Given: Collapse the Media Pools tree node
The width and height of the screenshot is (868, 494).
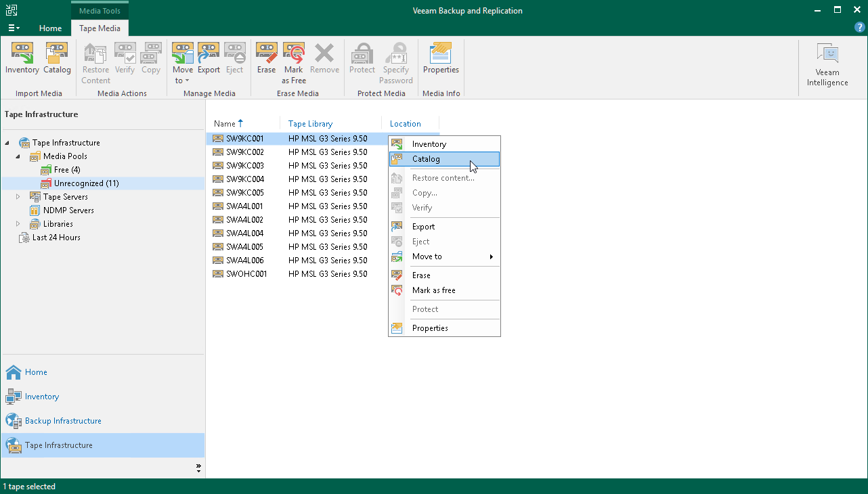Looking at the screenshot, I should pyautogui.click(x=19, y=156).
